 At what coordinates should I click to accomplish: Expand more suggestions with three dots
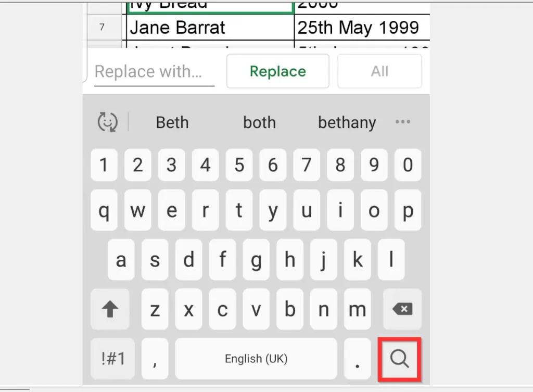(402, 122)
